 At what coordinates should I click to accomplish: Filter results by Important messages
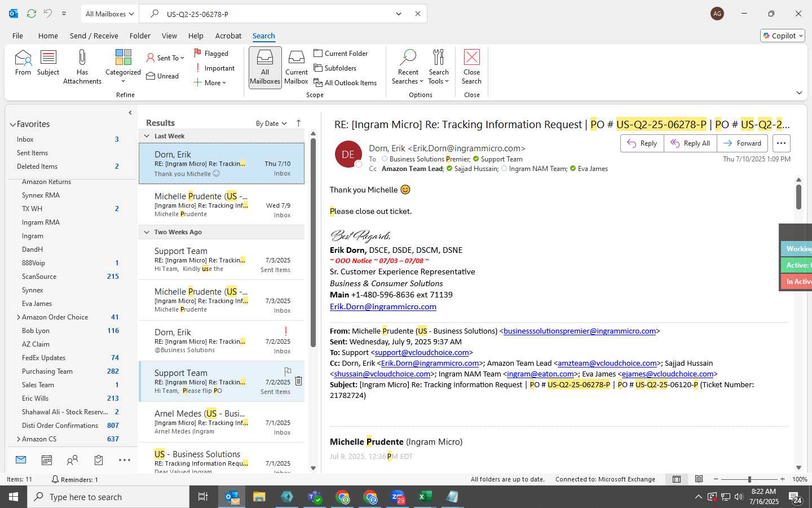(x=214, y=68)
